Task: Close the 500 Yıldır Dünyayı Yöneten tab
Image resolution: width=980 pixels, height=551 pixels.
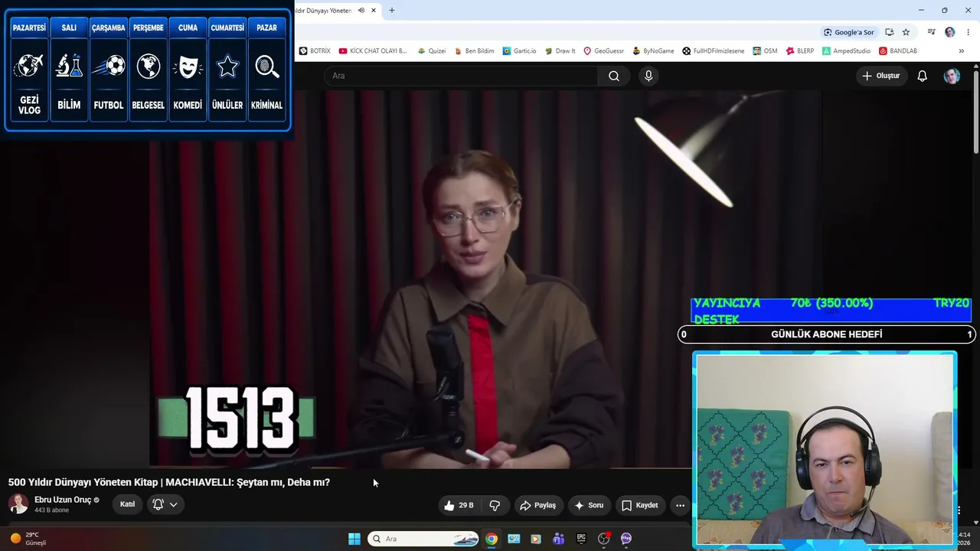Action: [374, 11]
